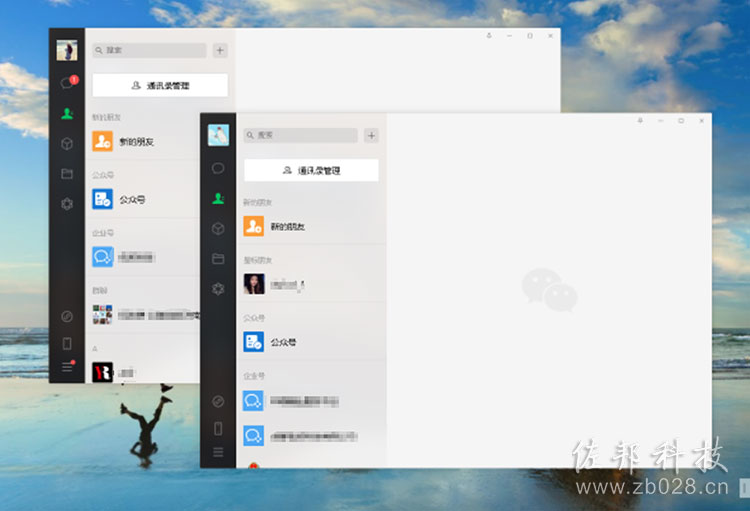The image size is (750, 511).
Task: Click 通讯录管理 button in back window
Action: (x=160, y=85)
